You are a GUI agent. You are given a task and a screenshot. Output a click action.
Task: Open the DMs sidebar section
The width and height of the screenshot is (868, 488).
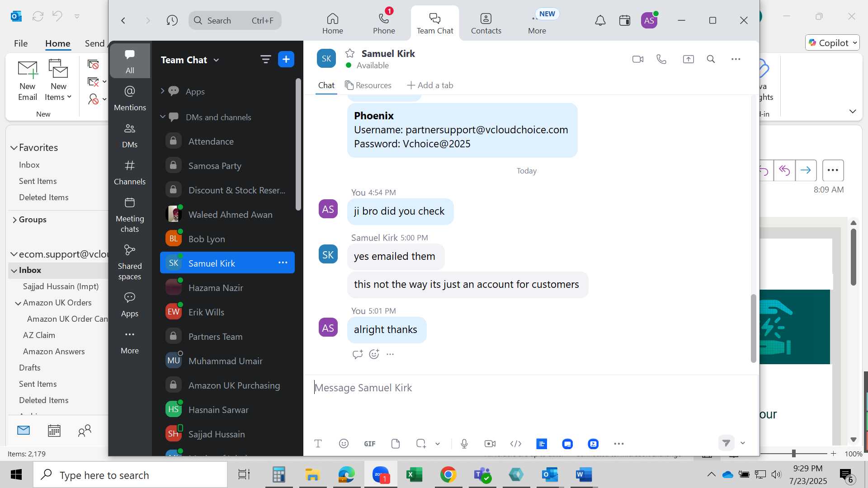pos(130,135)
